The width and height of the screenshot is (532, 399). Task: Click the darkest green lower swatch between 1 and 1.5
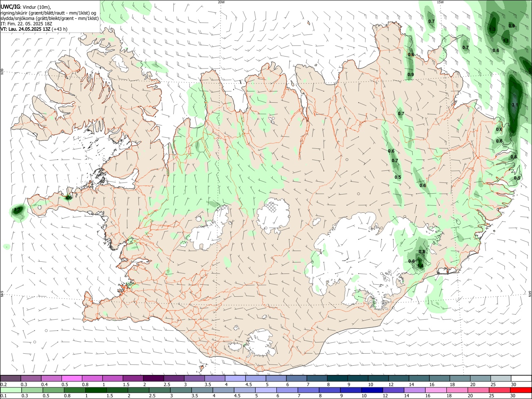(96, 390)
